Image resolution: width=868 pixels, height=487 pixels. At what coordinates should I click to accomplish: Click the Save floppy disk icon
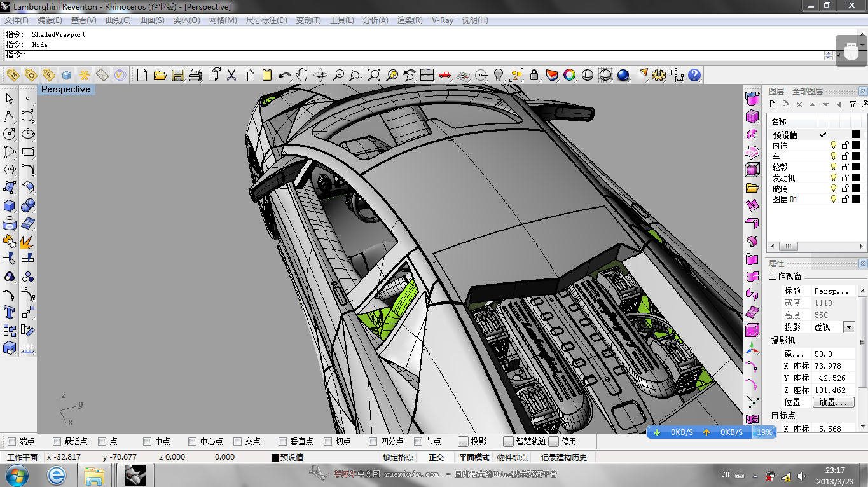178,75
